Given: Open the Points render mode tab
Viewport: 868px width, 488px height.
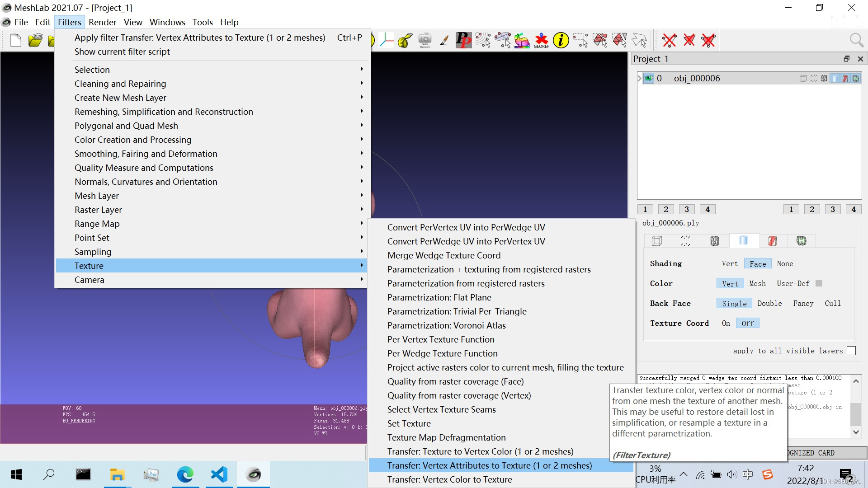Looking at the screenshot, I should pyautogui.click(x=685, y=241).
